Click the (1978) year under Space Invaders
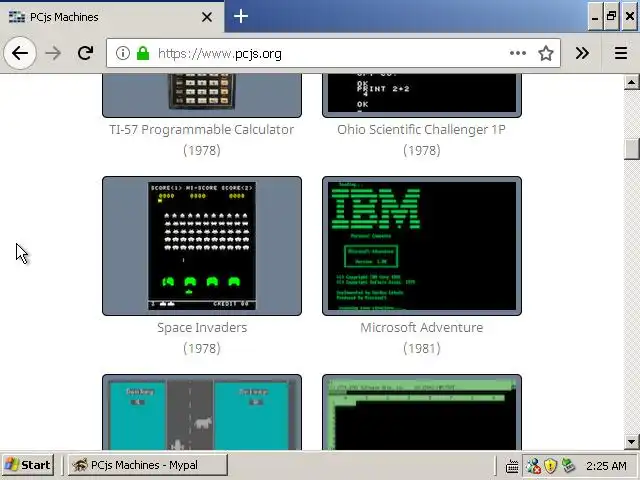The image size is (640, 480). point(202,349)
